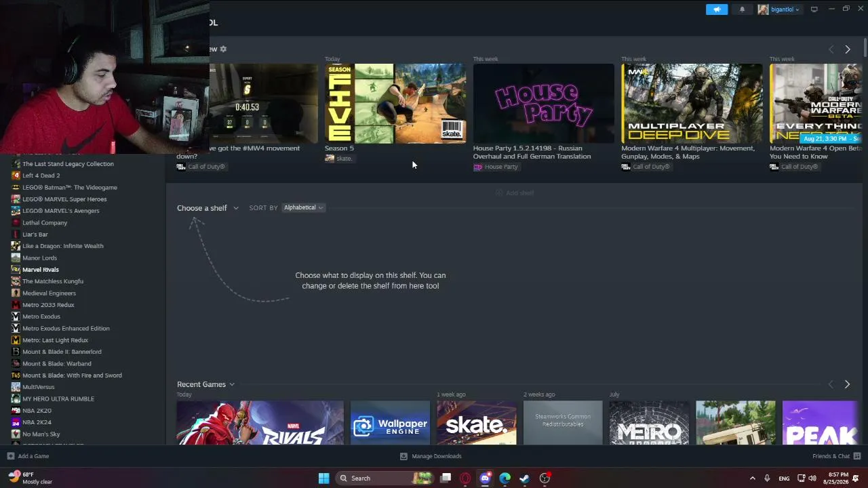Click the Marvel Rivals library icon
Viewport: 868px width, 488px height.
tap(16, 270)
